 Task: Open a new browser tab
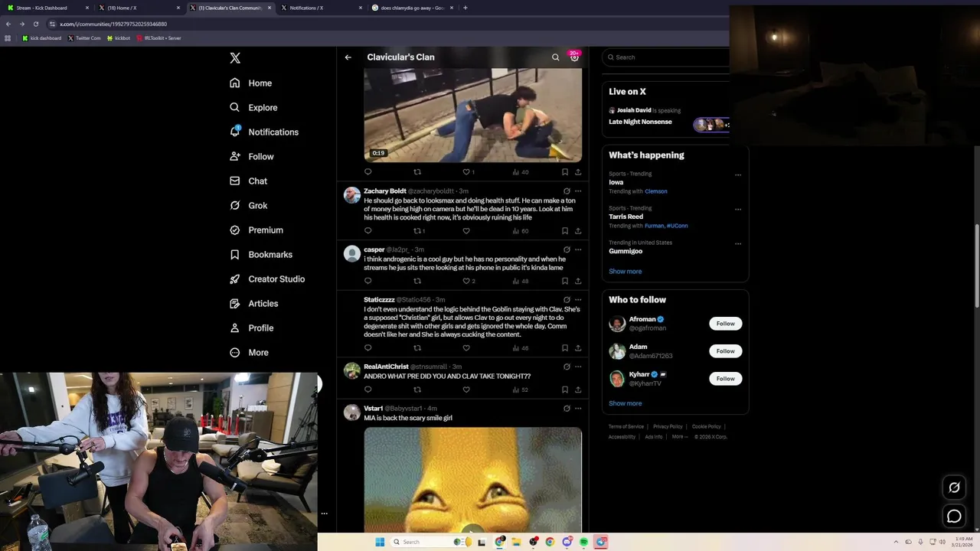[x=465, y=8]
